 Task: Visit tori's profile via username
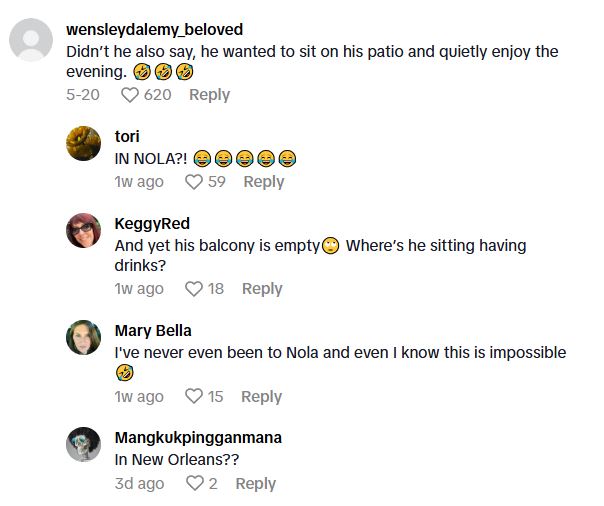[127, 136]
